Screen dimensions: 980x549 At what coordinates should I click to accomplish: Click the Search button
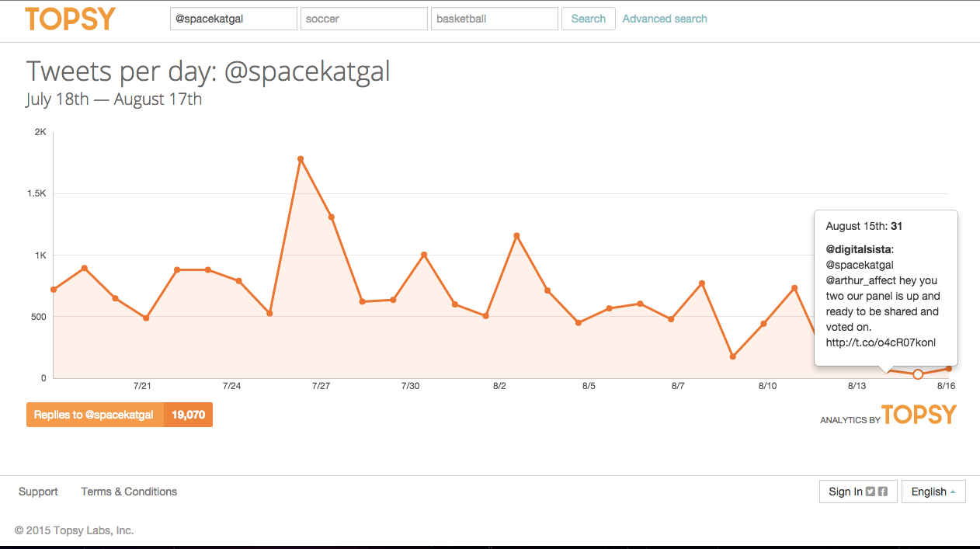point(588,19)
